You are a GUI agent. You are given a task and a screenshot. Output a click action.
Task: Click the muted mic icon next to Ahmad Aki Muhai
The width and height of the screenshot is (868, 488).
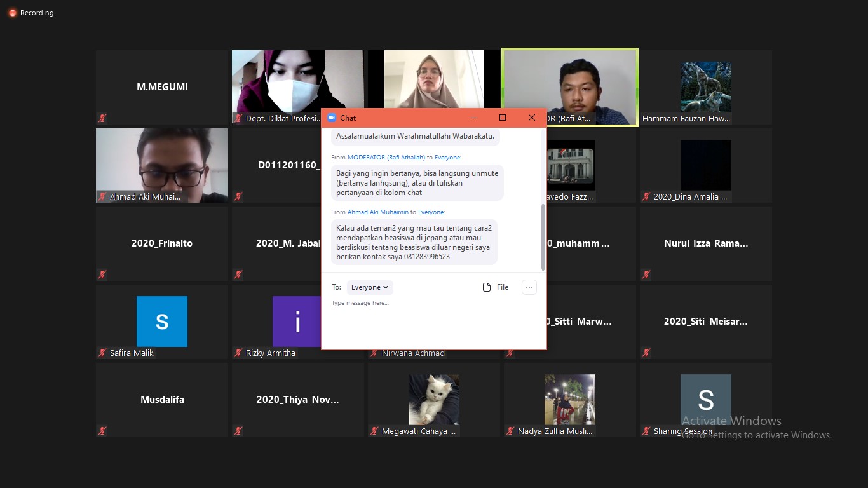(102, 196)
